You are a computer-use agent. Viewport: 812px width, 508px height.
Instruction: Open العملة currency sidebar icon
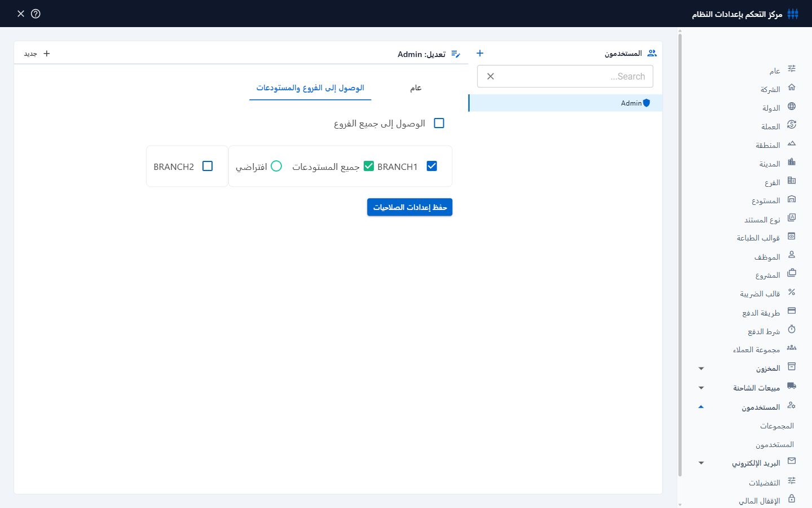[x=792, y=125]
